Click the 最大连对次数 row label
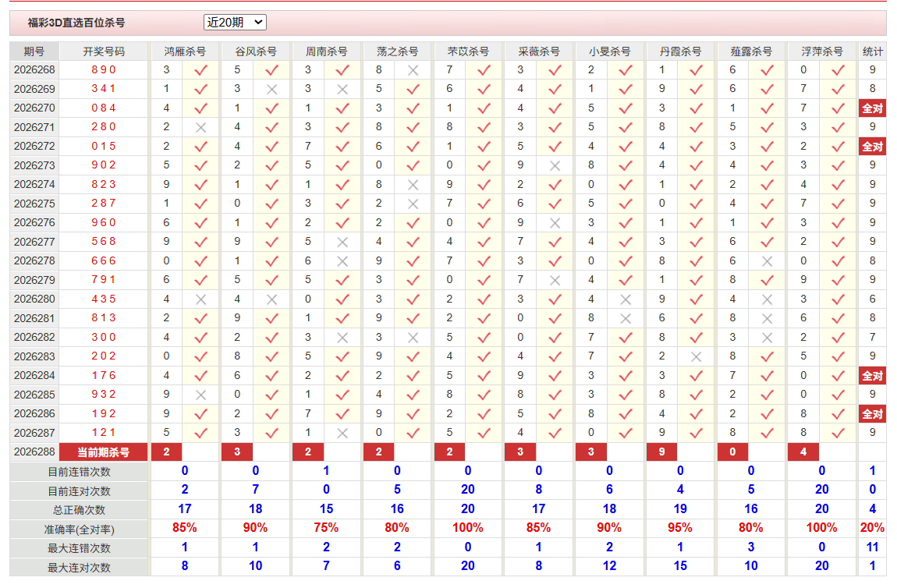Image resolution: width=897 pixels, height=588 pixels. point(79,568)
